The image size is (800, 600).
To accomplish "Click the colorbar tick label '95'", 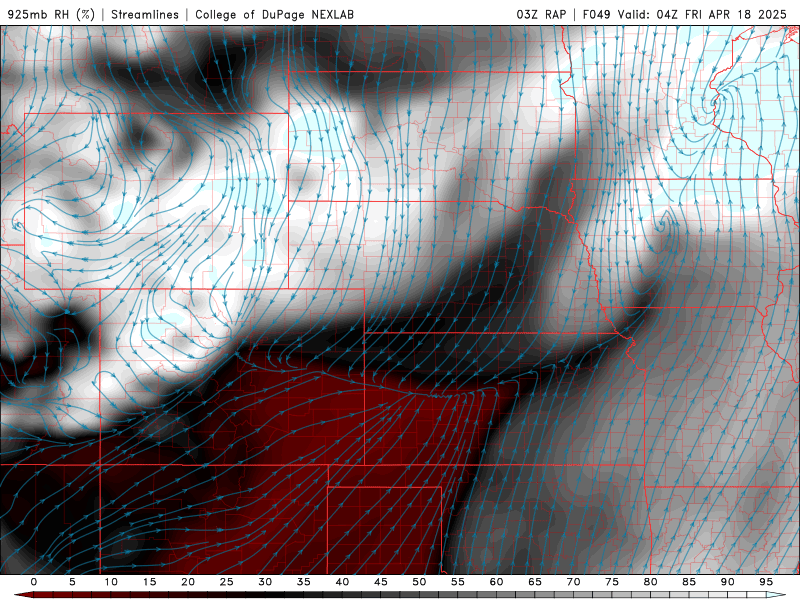I will [x=766, y=582].
